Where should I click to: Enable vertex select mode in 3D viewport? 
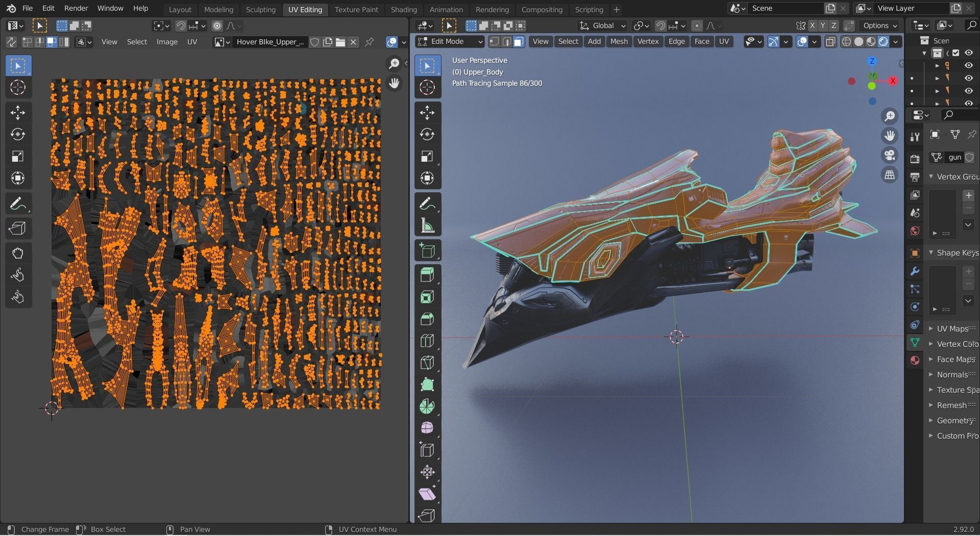[x=494, y=42]
